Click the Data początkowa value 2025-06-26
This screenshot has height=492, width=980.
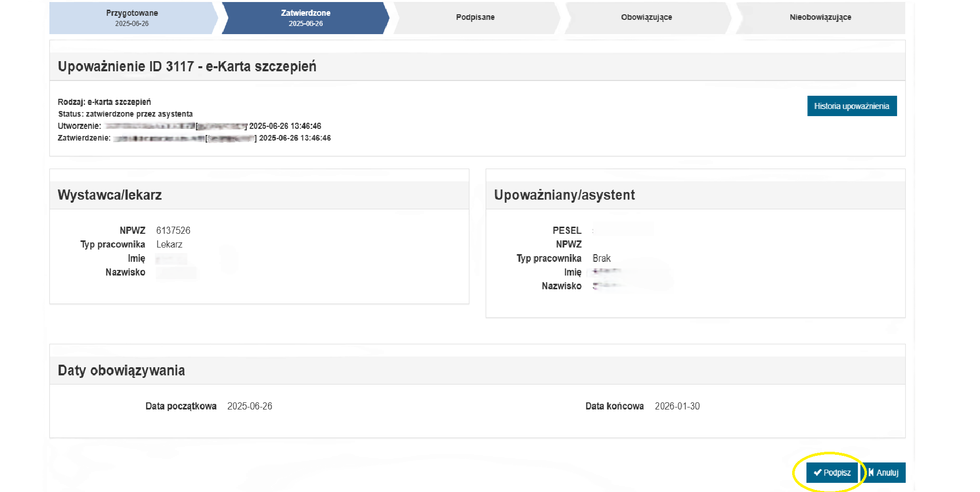(249, 406)
